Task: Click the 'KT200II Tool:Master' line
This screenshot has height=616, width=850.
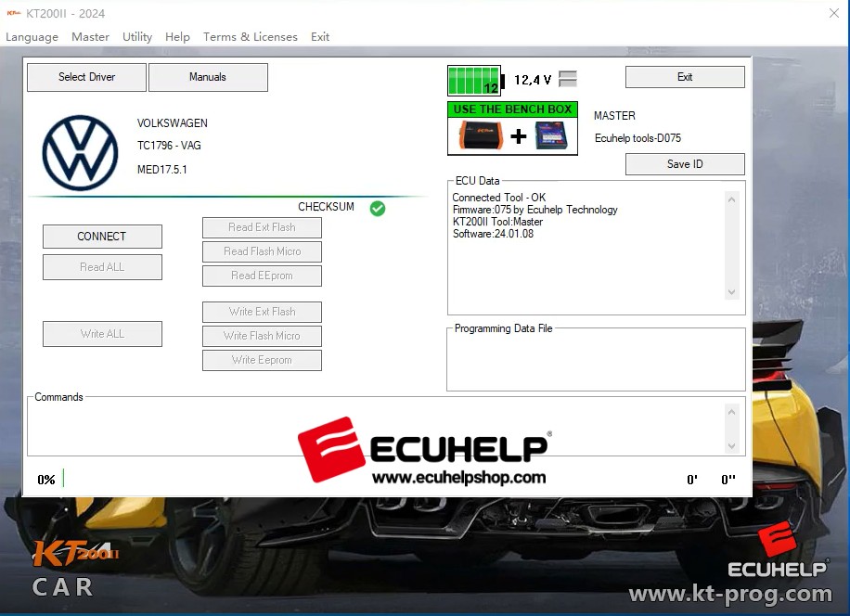Action: tap(497, 222)
